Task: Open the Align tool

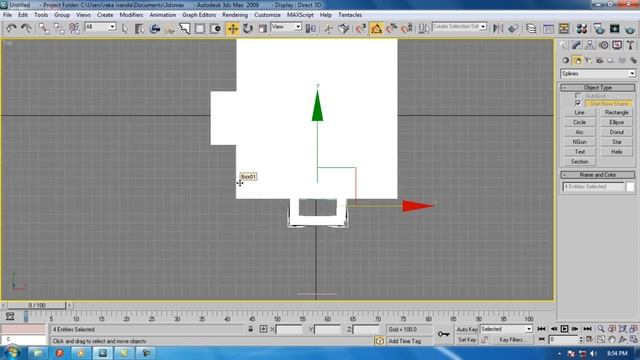Action: (513, 28)
